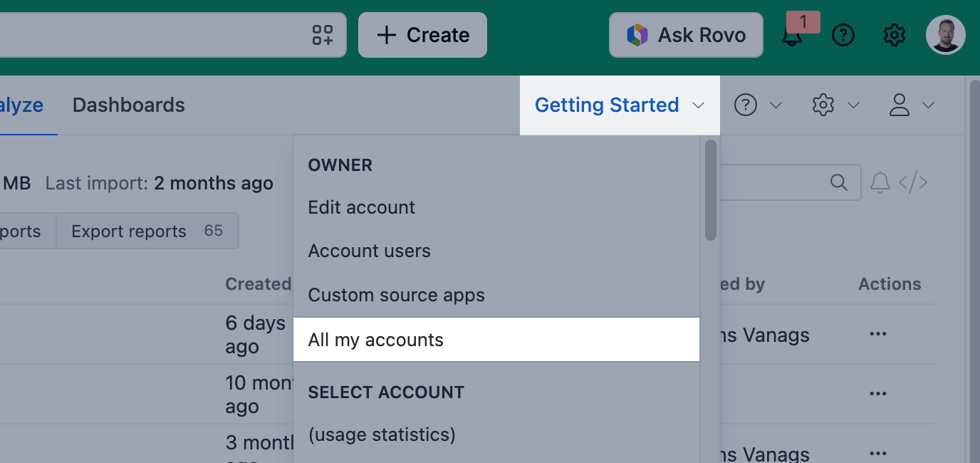Viewport: 980px width, 463px height.
Task: Select All my accounts menu item
Action: pyautogui.click(x=496, y=340)
